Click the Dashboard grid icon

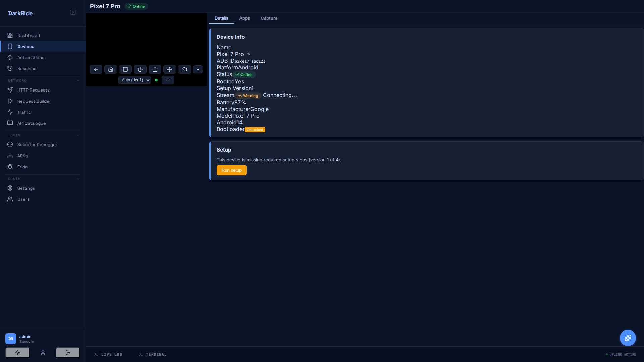pos(10,35)
